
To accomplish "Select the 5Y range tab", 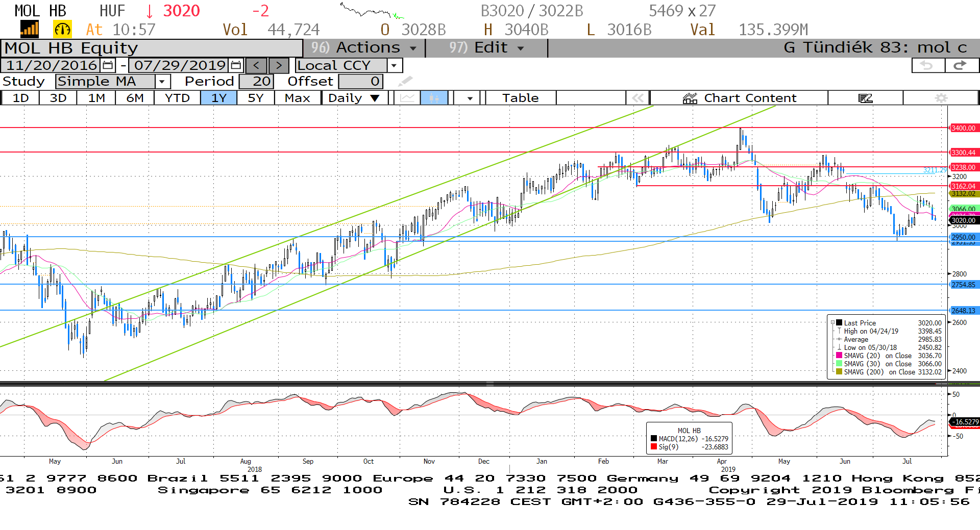I will [256, 98].
